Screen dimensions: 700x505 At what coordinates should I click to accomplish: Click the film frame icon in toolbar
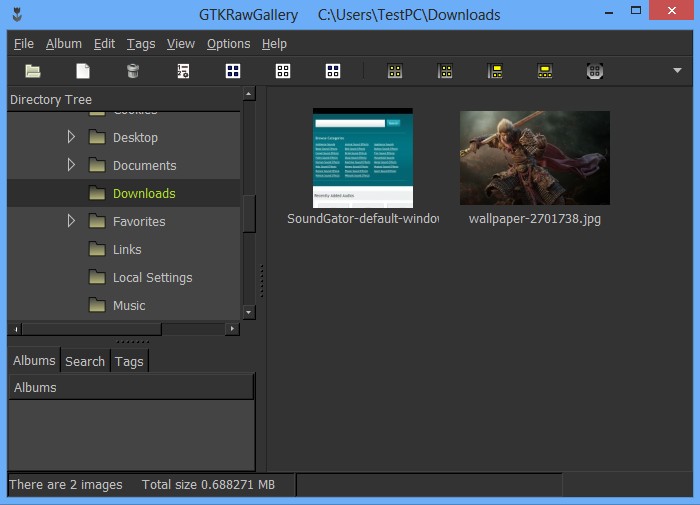coord(595,71)
